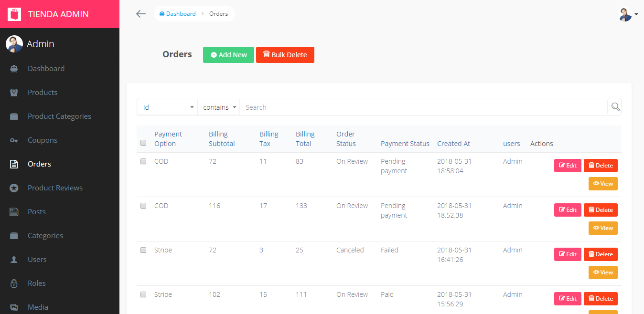Check the order created at 18:58:04

point(143,161)
